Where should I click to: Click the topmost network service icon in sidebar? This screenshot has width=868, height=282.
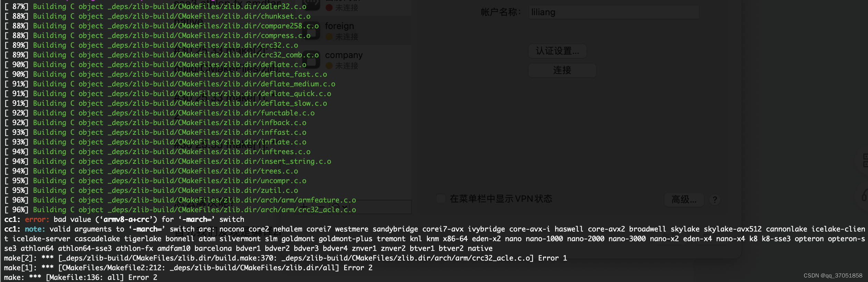pos(312,3)
